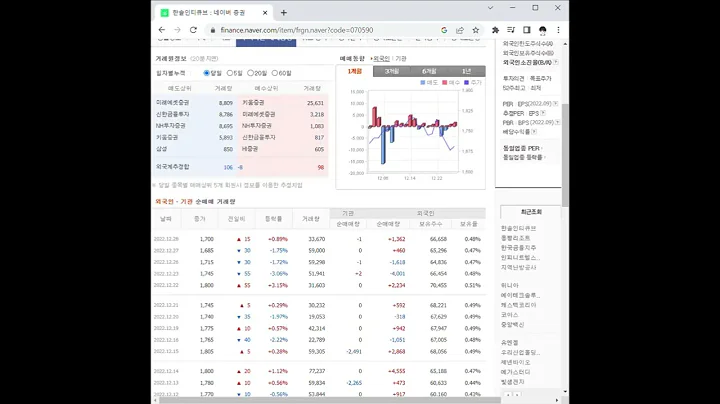Click the browser forward arrow
The width and height of the screenshot is (720, 404).
177,30
